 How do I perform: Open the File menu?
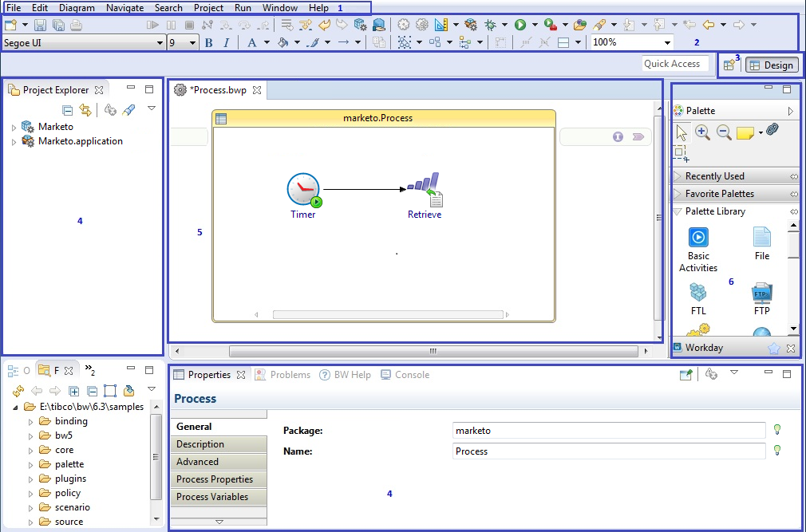[x=14, y=8]
